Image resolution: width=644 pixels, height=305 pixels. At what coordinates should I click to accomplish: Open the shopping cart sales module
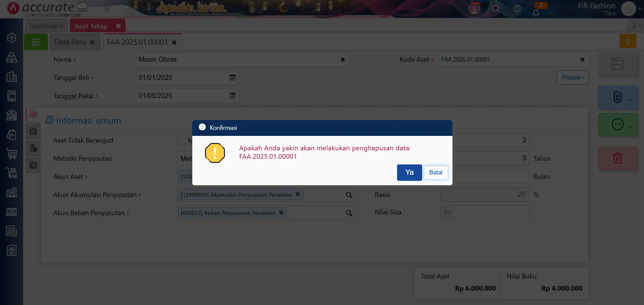(x=12, y=154)
